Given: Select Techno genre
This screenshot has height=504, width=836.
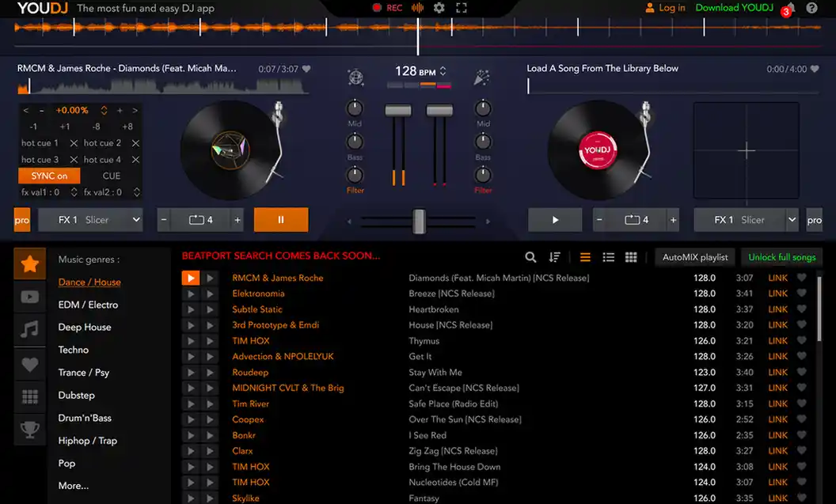Looking at the screenshot, I should (x=73, y=350).
